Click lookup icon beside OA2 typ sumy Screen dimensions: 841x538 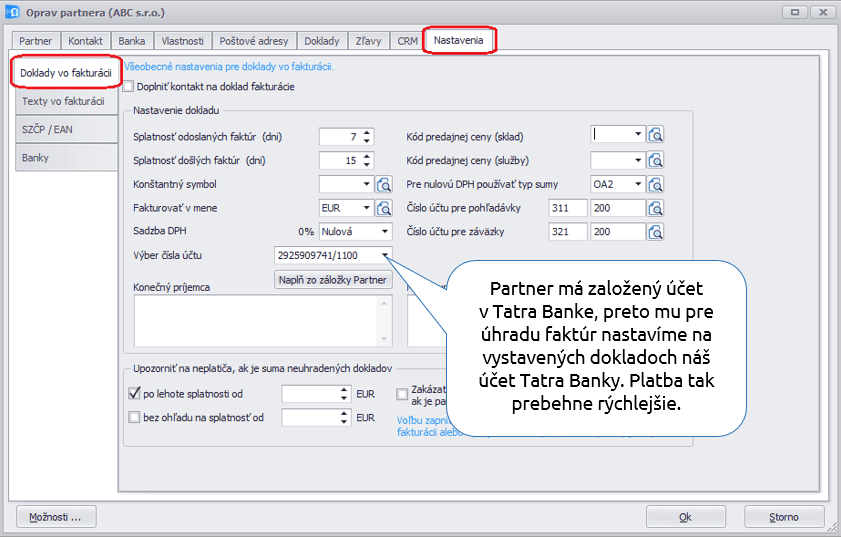656,184
